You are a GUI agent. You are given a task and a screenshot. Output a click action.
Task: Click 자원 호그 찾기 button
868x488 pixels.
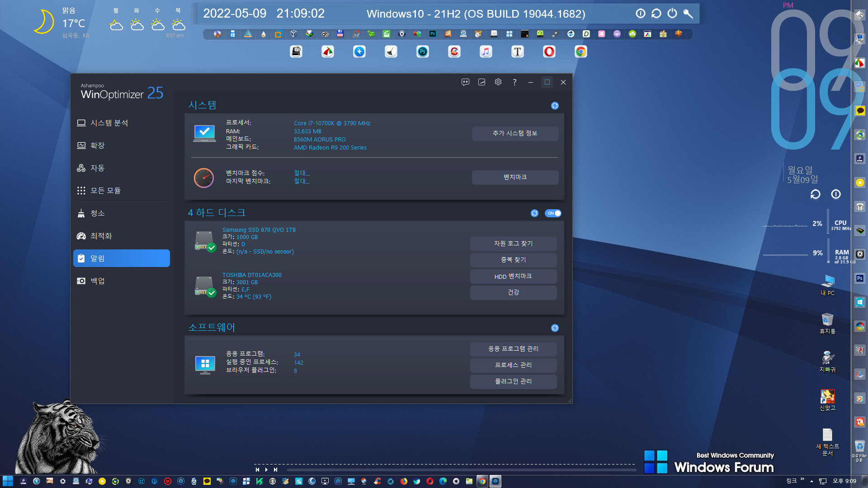(513, 244)
